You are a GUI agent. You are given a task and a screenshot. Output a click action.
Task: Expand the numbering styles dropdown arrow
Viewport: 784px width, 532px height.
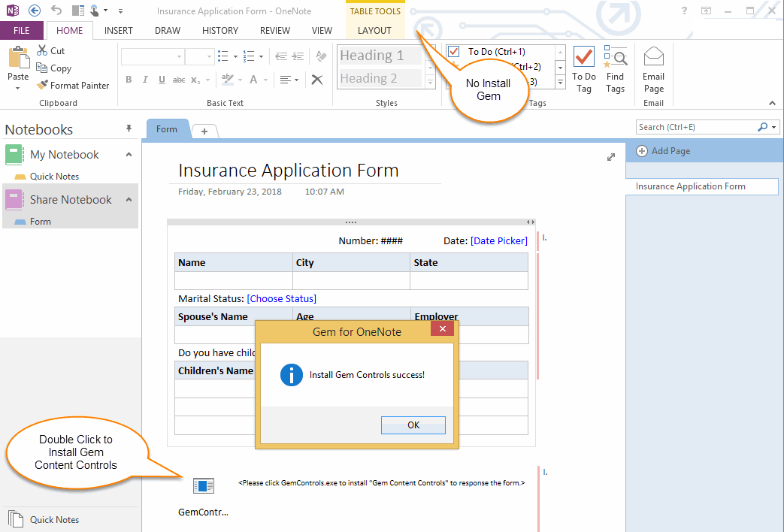tap(261, 56)
